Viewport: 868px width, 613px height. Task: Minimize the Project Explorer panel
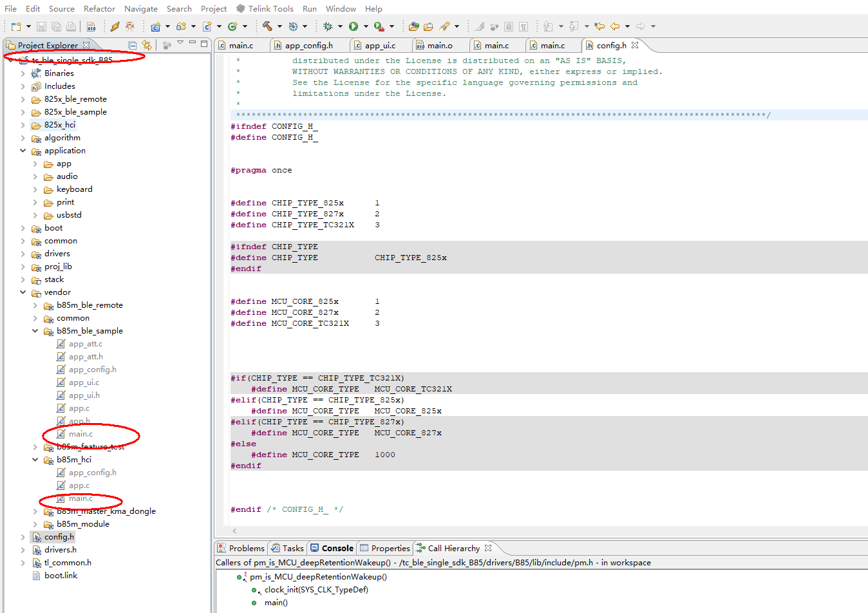click(x=192, y=43)
